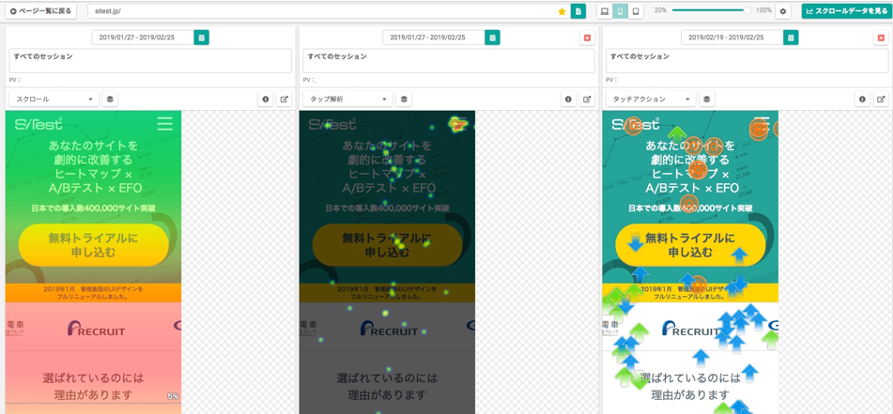Open third panel in external window
893x414 pixels.
point(881,99)
